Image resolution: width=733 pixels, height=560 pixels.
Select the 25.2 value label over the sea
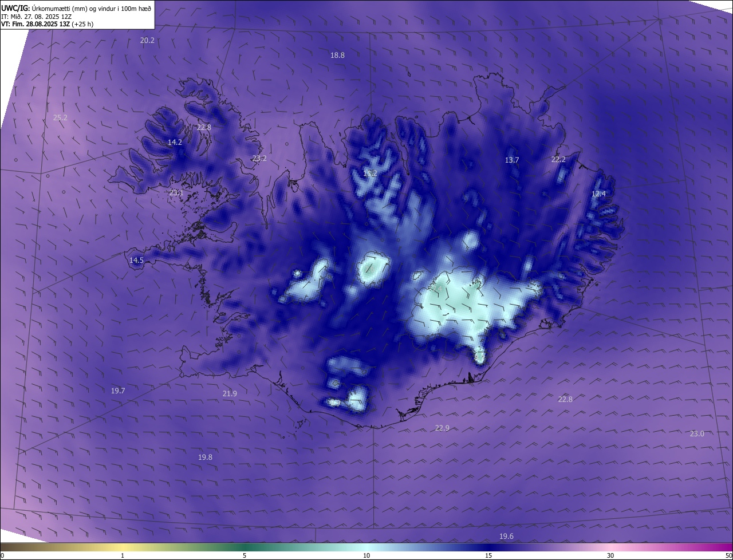tap(60, 118)
